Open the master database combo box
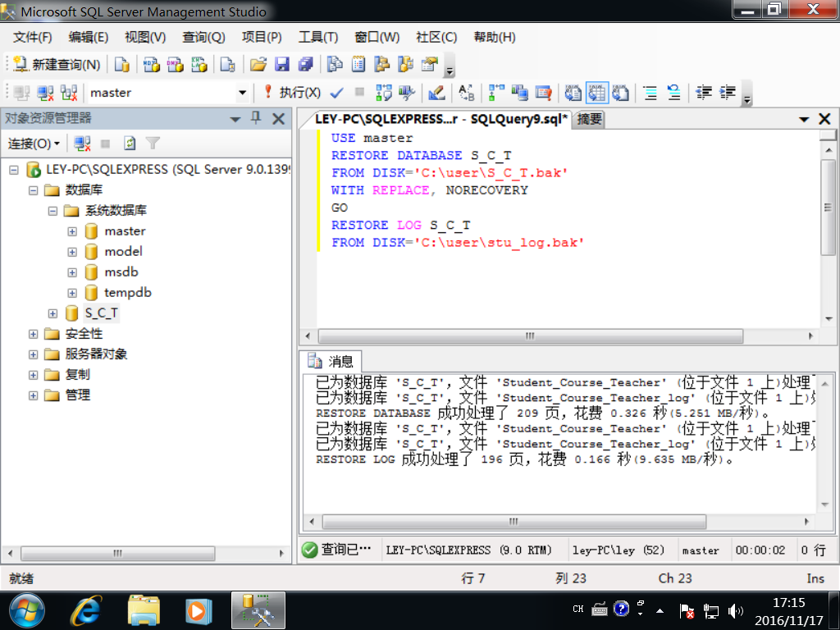 168,93
